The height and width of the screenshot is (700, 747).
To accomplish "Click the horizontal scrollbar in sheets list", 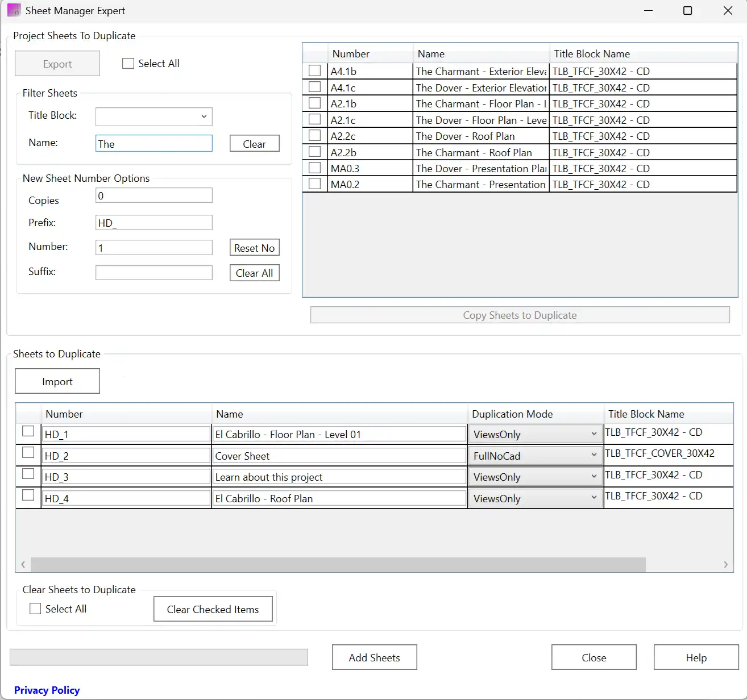I will tap(338, 564).
